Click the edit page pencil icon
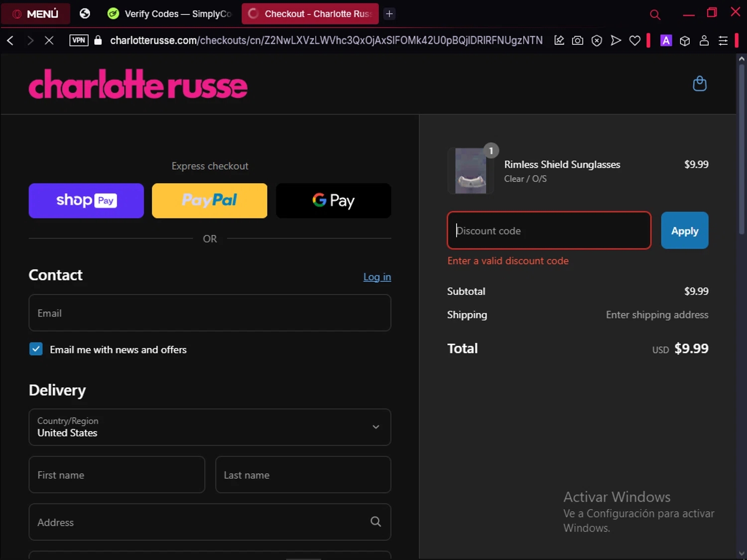Screen dimensions: 747x560 559,40
